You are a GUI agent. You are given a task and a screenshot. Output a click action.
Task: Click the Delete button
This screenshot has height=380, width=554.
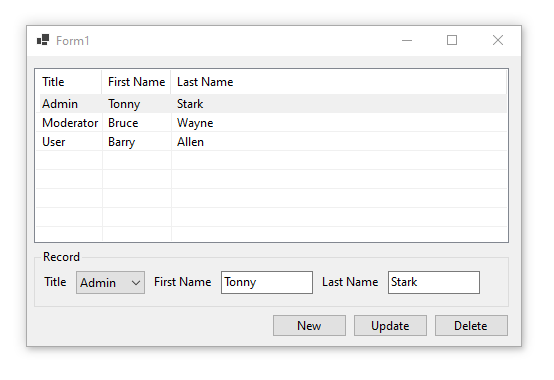pos(471,326)
